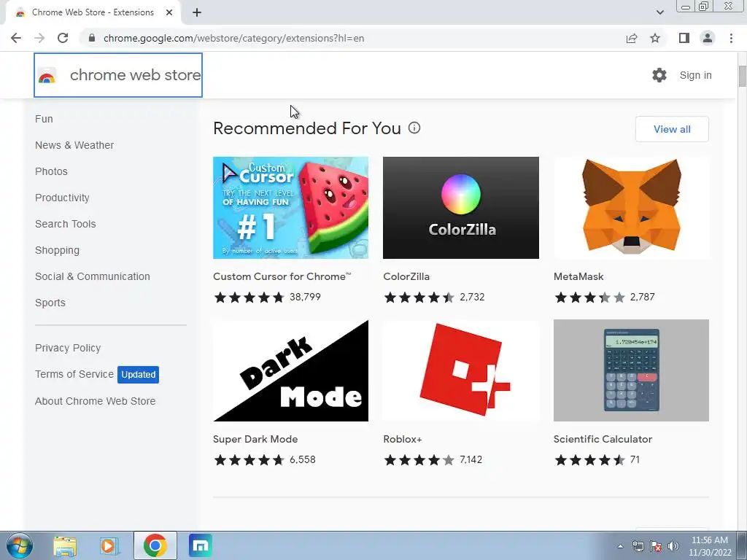Share this page via share icon
747x560 pixels.
(632, 38)
